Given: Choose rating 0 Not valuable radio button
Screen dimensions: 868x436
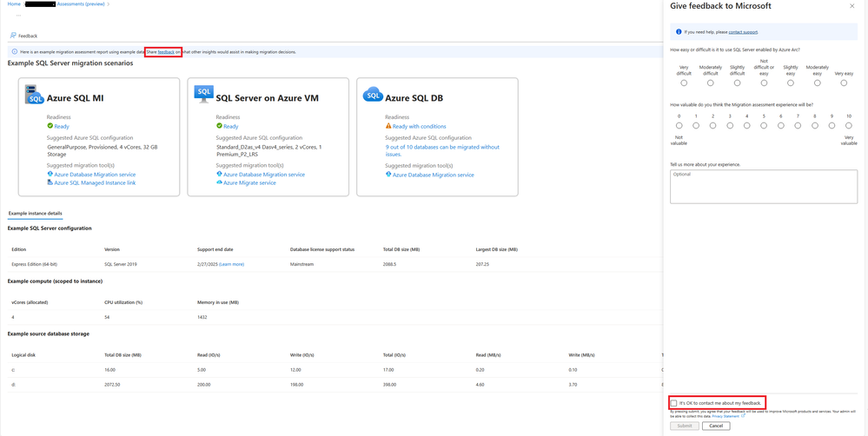Looking at the screenshot, I should 679,126.
